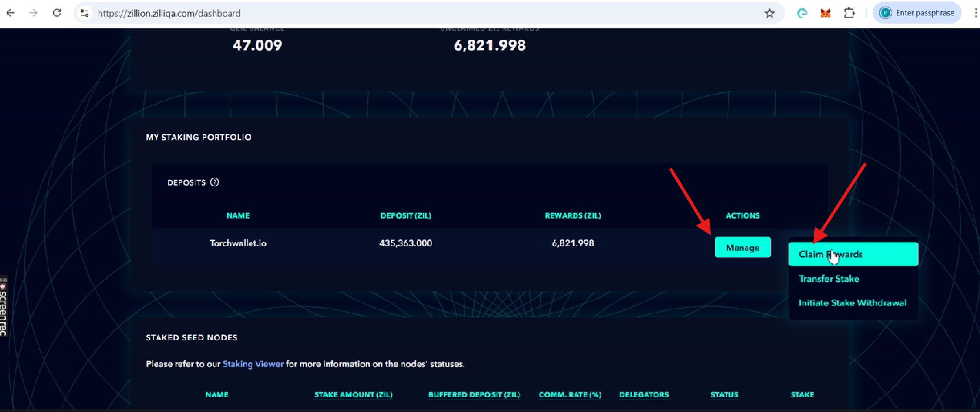Sort by COMM. RATE (%) column
The width and height of the screenshot is (980, 412).
pyautogui.click(x=570, y=394)
